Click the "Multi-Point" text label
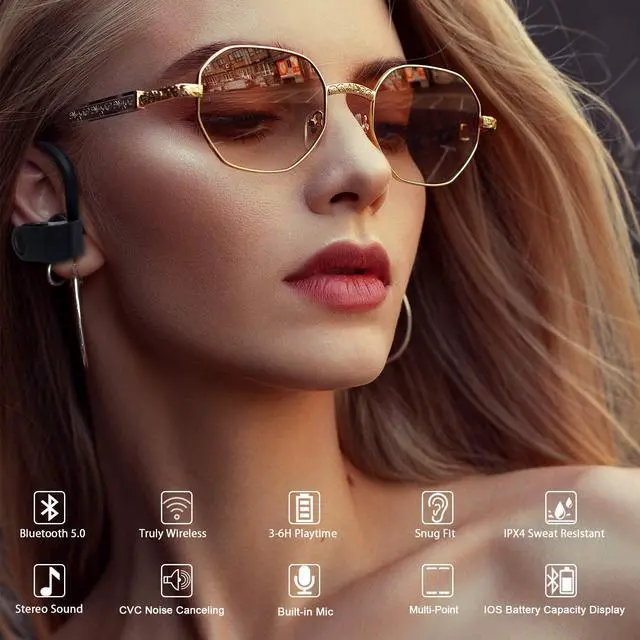Viewport: 640px width, 640px height. pos(436,609)
